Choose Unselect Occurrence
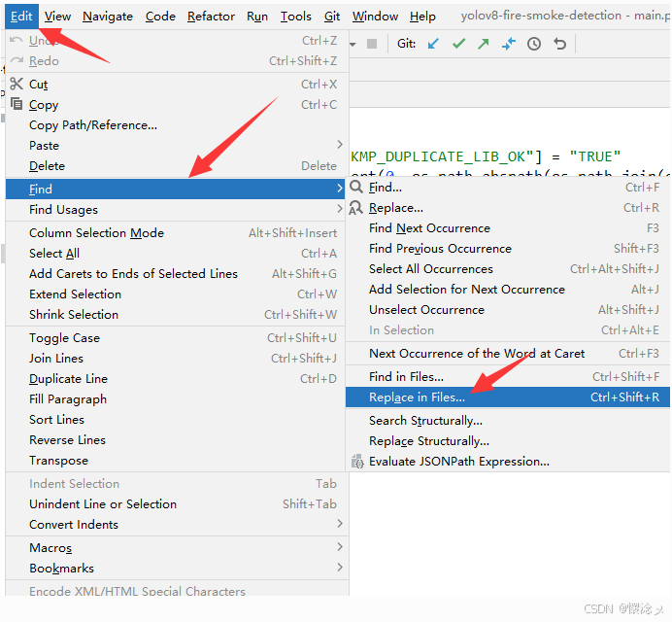Image resolution: width=672 pixels, height=622 pixels. tap(508, 310)
